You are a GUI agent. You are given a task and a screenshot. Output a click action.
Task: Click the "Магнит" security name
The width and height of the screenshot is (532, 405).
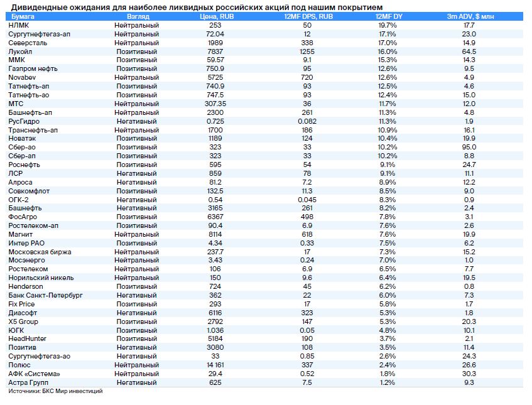tap(21, 235)
